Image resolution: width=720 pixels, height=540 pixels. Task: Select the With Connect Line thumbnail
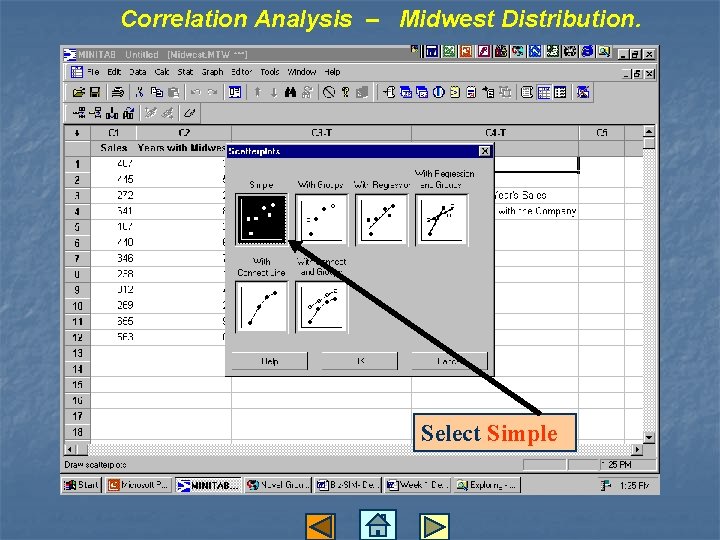[x=261, y=307]
